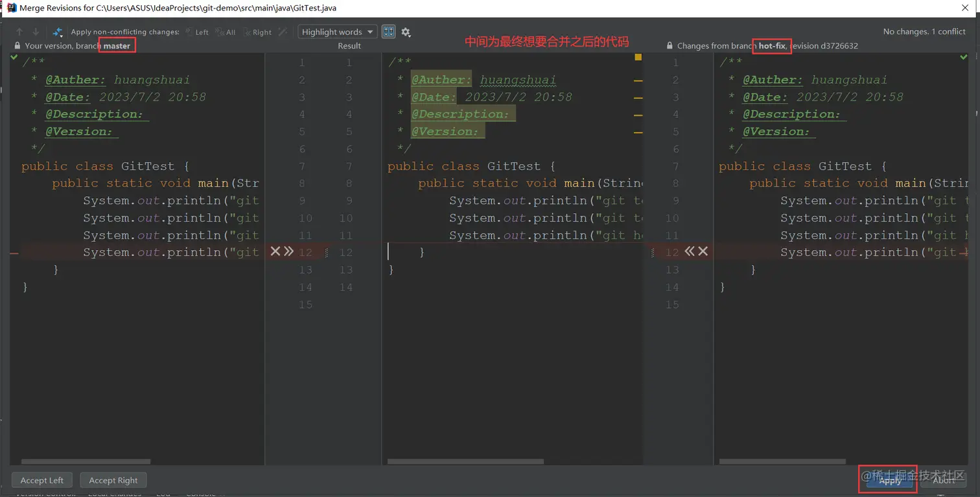The image size is (980, 497).
Task: Click the green checkmark in master pane
Action: coord(14,58)
